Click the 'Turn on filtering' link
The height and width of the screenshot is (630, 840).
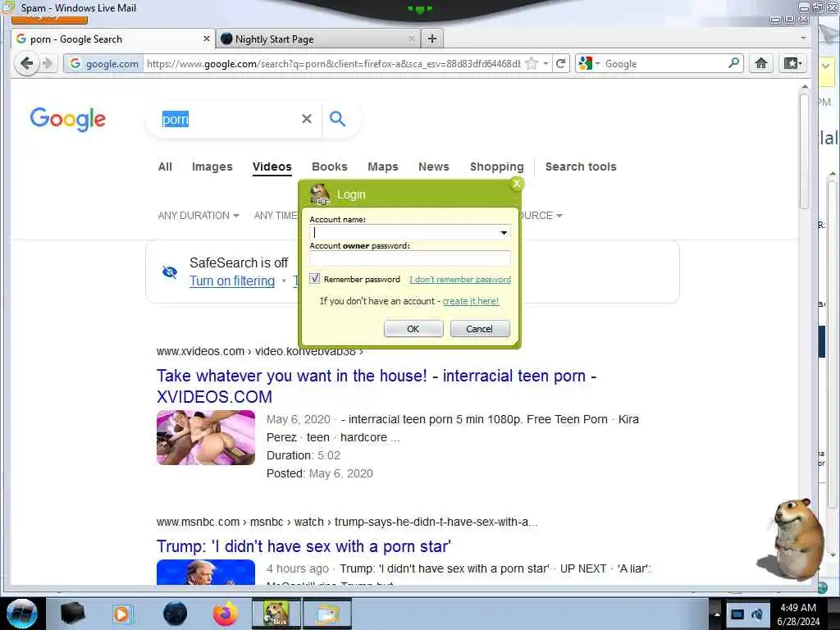232,281
